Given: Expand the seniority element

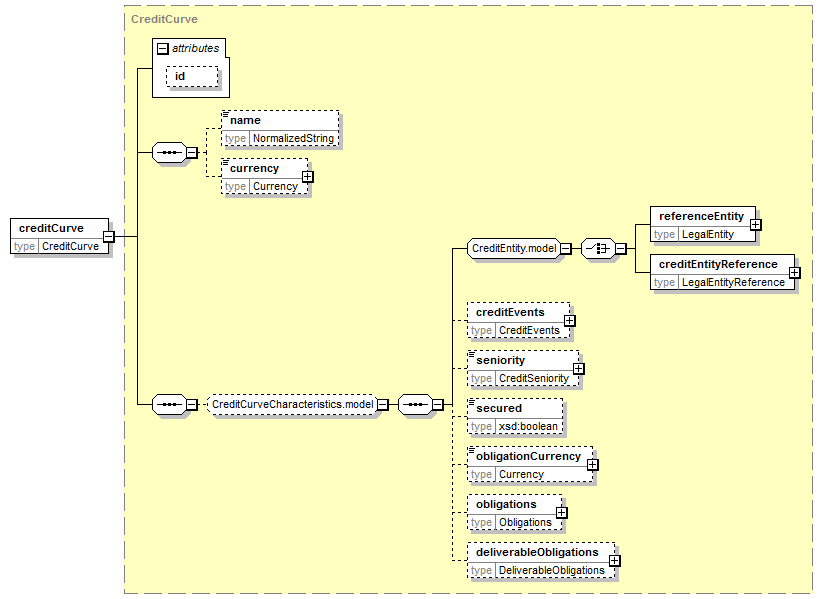Looking at the screenshot, I should pyautogui.click(x=578, y=369).
